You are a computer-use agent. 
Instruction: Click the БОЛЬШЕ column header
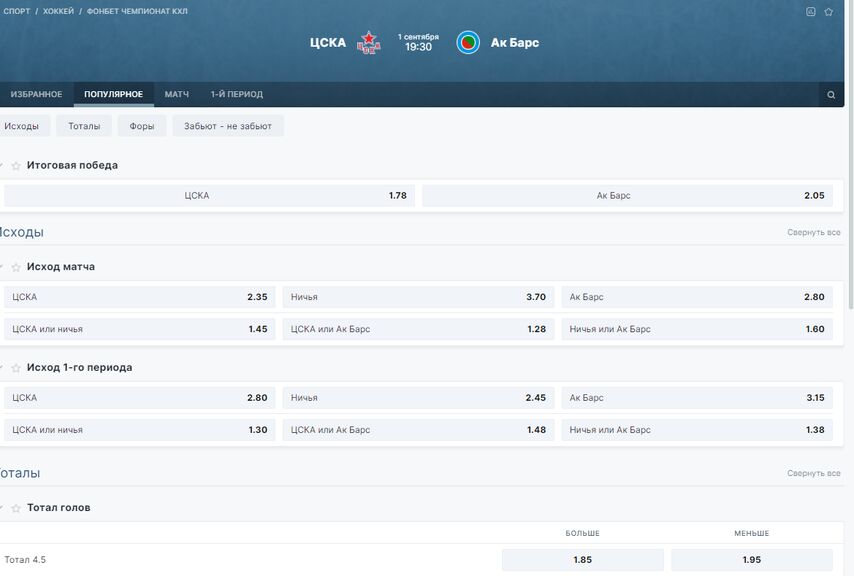[x=582, y=534]
